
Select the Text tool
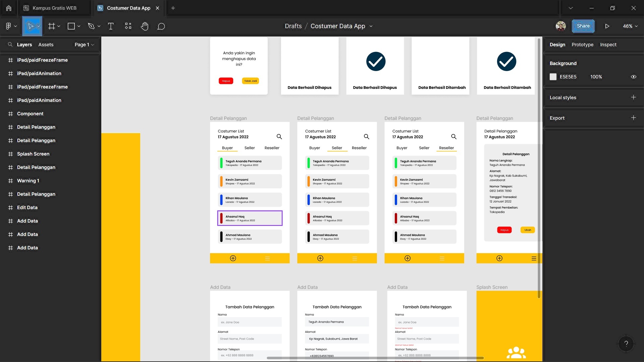coord(111,26)
